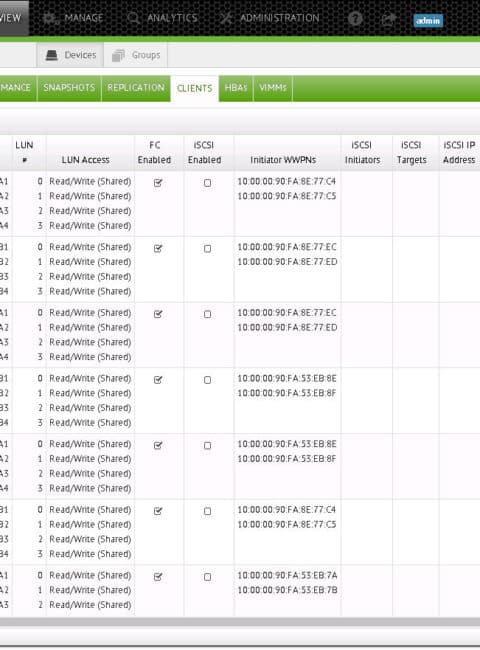Toggle FC Enabled in last group with WWPN 53:EB:7A
The width and height of the screenshot is (480, 650).
tap(158, 577)
